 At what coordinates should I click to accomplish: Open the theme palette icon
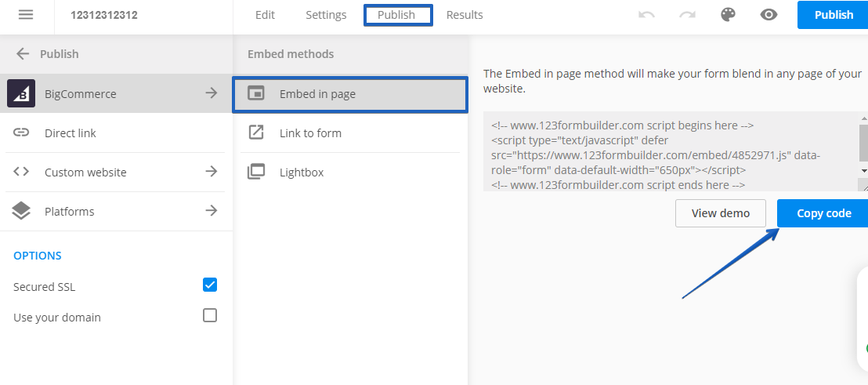729,15
